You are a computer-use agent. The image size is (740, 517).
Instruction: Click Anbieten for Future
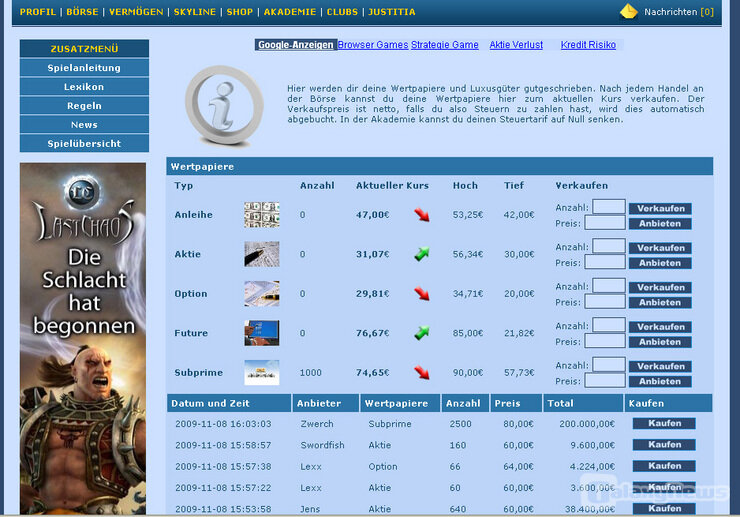661,342
